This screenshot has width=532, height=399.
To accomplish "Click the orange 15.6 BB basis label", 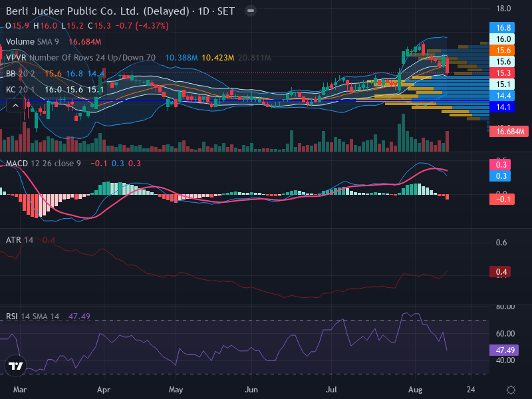I will pos(502,51).
